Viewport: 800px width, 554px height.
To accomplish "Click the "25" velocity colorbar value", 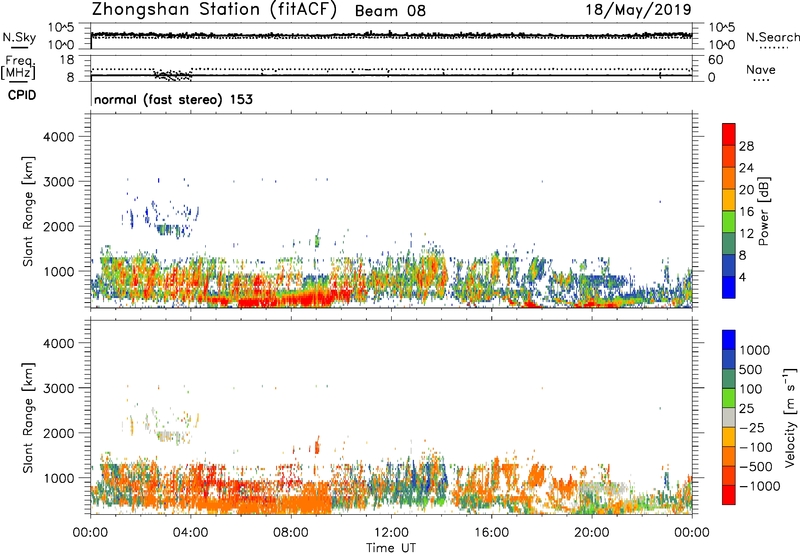I will pyautogui.click(x=746, y=409).
